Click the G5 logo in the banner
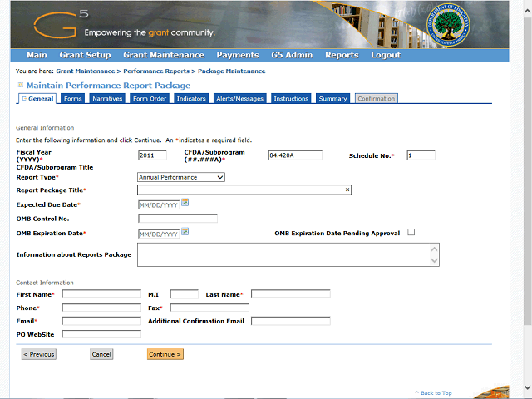This screenshot has height=399, width=532. (61, 25)
